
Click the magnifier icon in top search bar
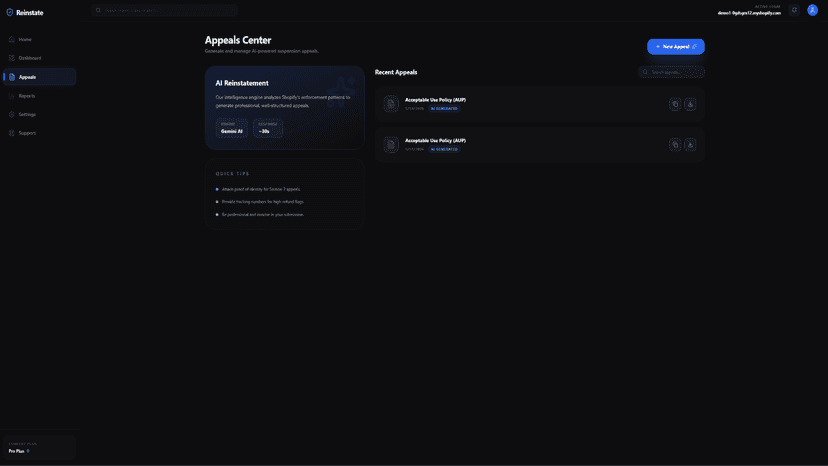click(98, 10)
